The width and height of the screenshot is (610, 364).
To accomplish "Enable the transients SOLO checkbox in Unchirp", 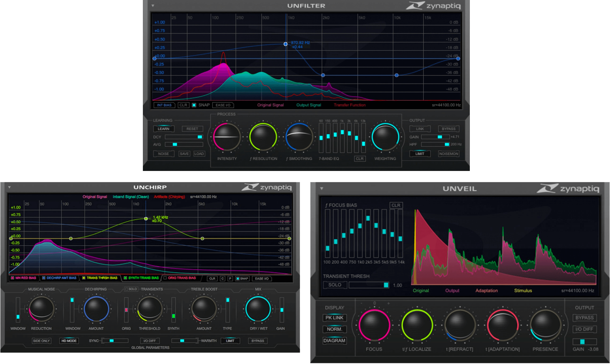I will click(126, 289).
